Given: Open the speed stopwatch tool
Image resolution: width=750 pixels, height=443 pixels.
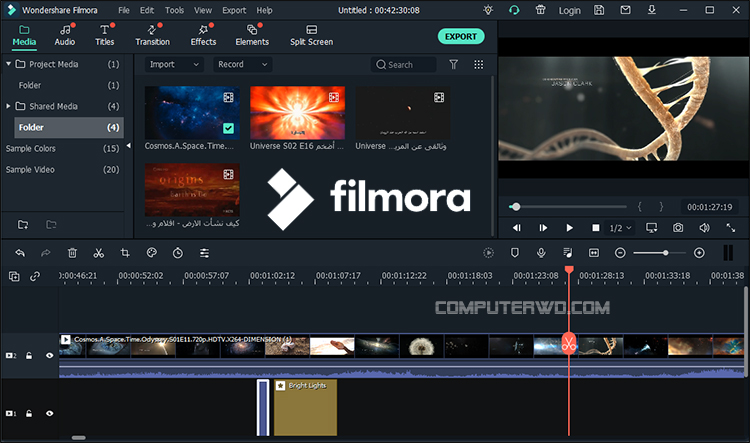Looking at the screenshot, I should pos(177,253).
